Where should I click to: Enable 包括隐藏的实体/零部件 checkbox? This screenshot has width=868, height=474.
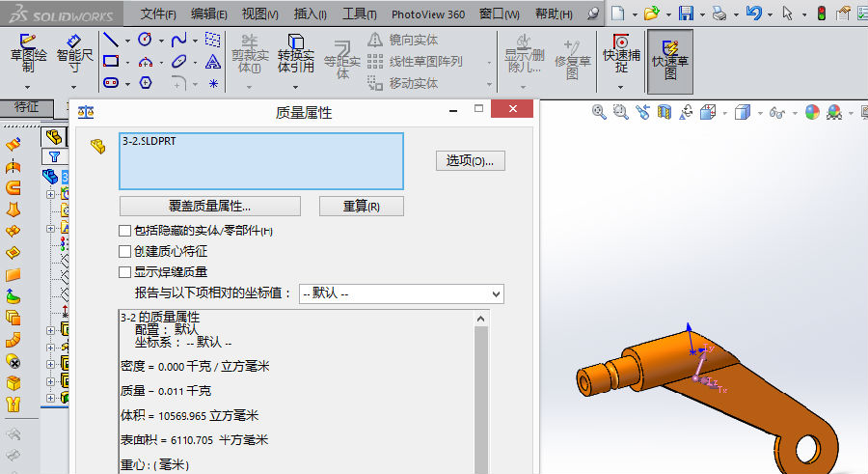124,231
